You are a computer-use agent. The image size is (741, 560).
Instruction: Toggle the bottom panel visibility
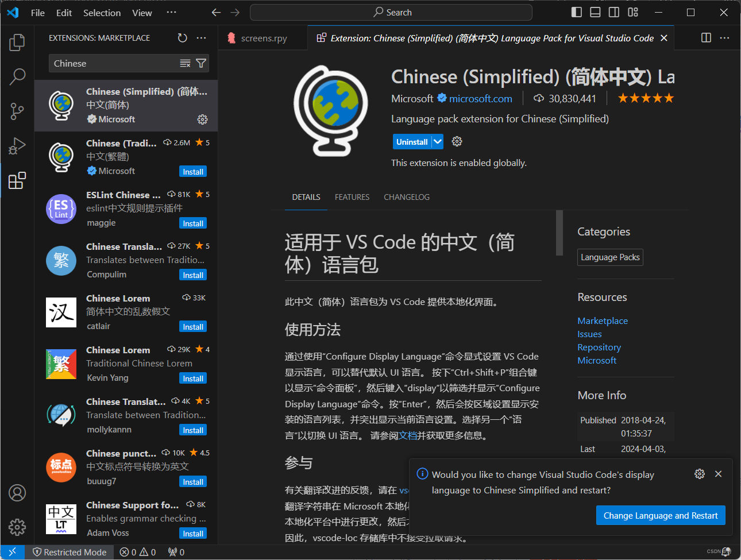coord(595,11)
